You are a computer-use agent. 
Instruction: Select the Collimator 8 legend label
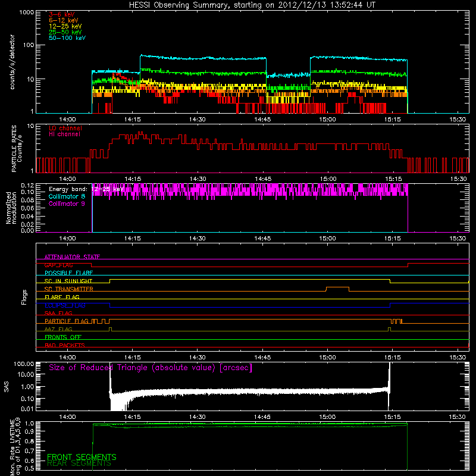[67, 196]
